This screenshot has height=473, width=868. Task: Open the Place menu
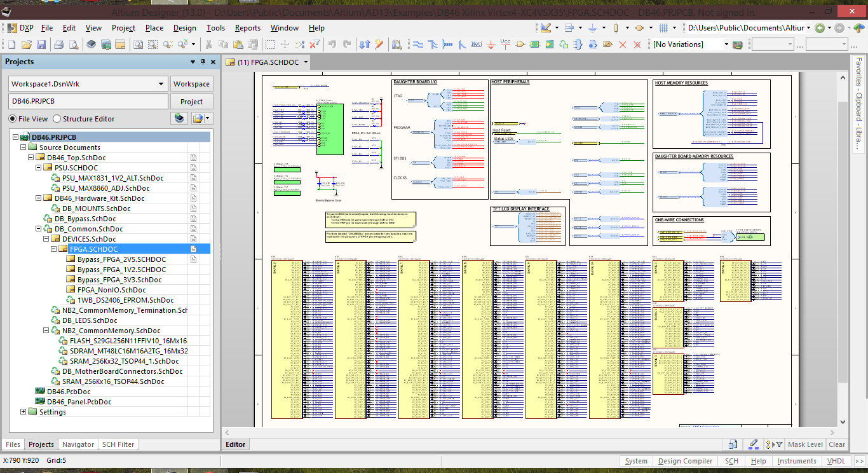pyautogui.click(x=154, y=28)
